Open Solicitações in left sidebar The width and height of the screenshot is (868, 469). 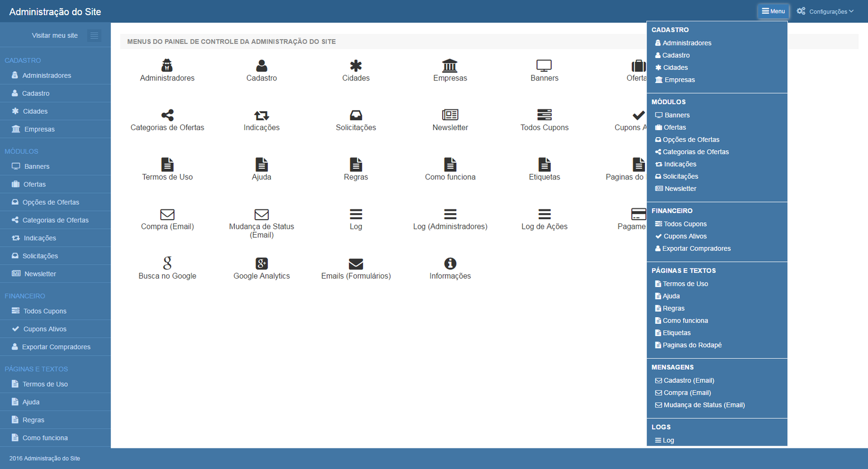pos(55,256)
